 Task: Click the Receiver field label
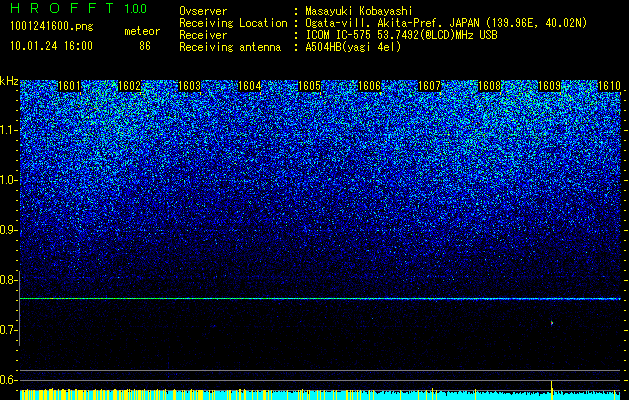coord(203,35)
